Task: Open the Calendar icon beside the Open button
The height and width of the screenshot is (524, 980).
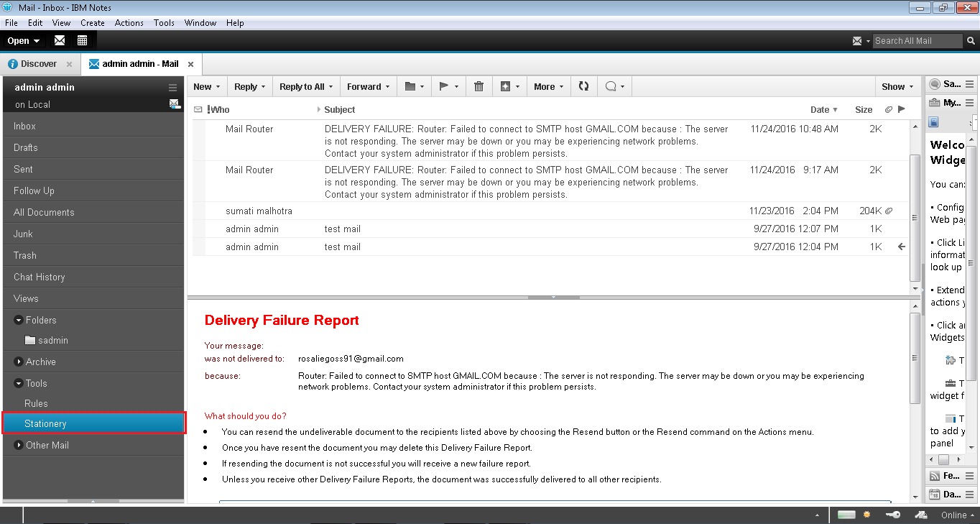Action: 82,40
